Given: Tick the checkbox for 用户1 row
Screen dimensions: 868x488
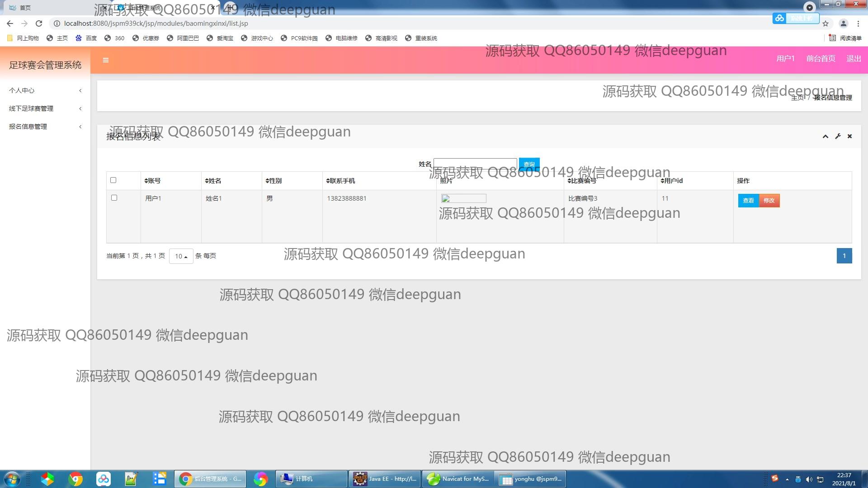Looking at the screenshot, I should (x=114, y=198).
